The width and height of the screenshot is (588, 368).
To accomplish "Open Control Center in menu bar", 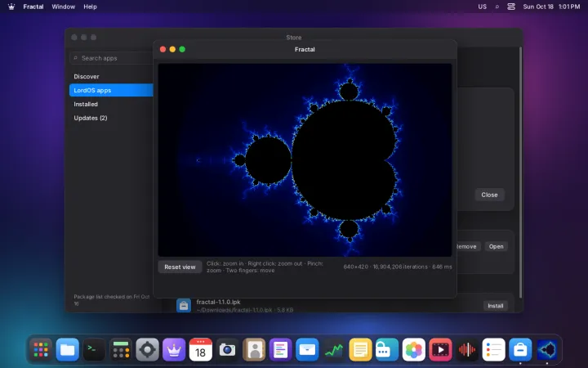I will click(x=511, y=7).
